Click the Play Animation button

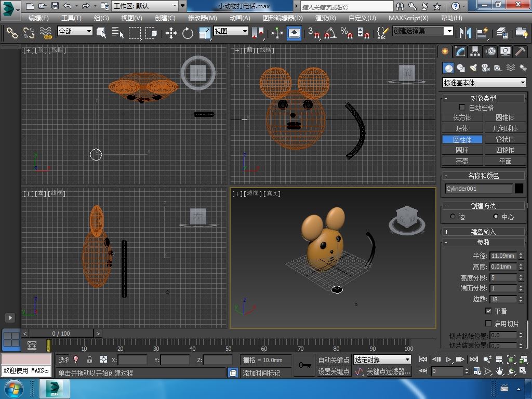pos(448,360)
